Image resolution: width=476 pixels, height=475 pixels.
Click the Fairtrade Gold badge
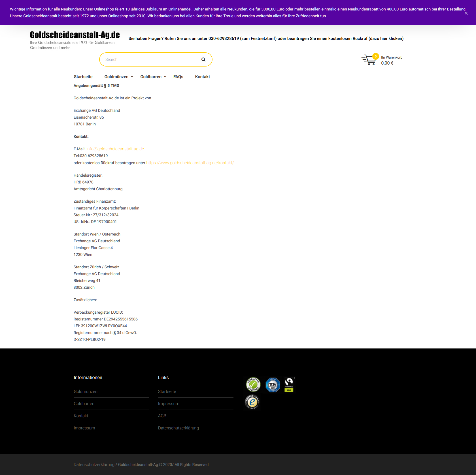(x=289, y=385)
